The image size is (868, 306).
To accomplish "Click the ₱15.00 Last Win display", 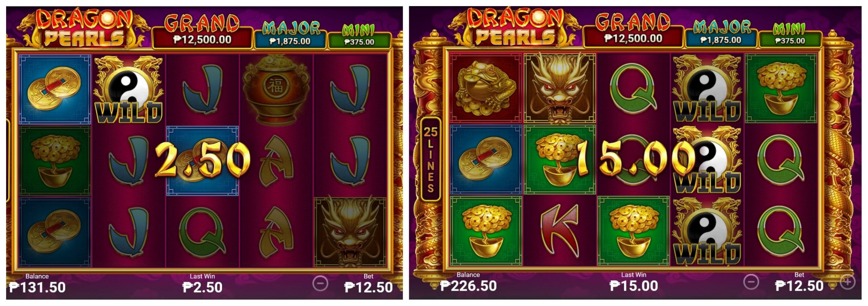I will click(633, 286).
